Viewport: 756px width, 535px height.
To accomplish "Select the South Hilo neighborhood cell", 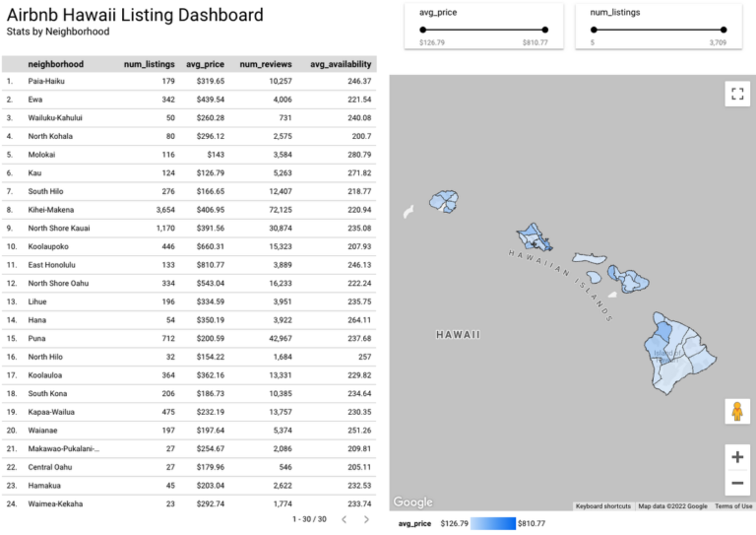I will pos(45,191).
